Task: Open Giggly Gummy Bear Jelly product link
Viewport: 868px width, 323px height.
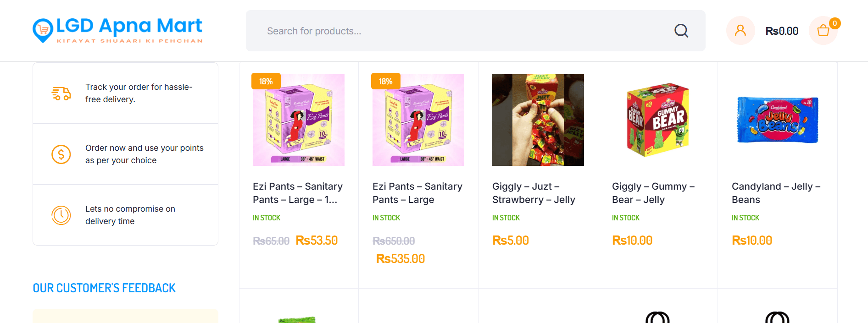Action: (653, 193)
